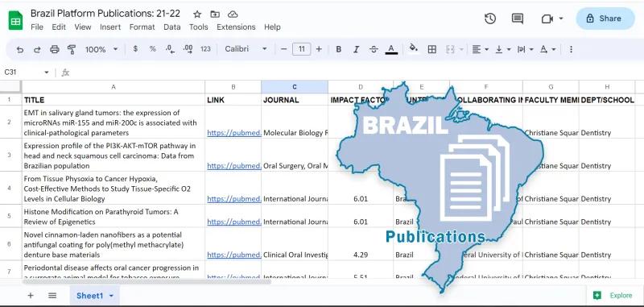Open the 123 number formats menu
644x307 pixels.
pos(205,49)
